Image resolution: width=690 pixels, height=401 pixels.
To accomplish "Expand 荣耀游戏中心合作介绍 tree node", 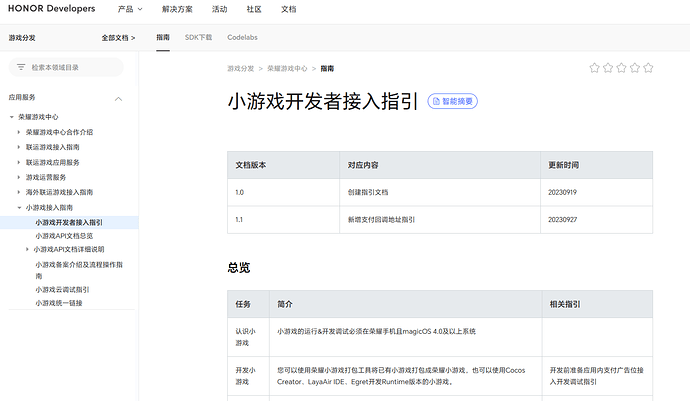I will point(18,132).
